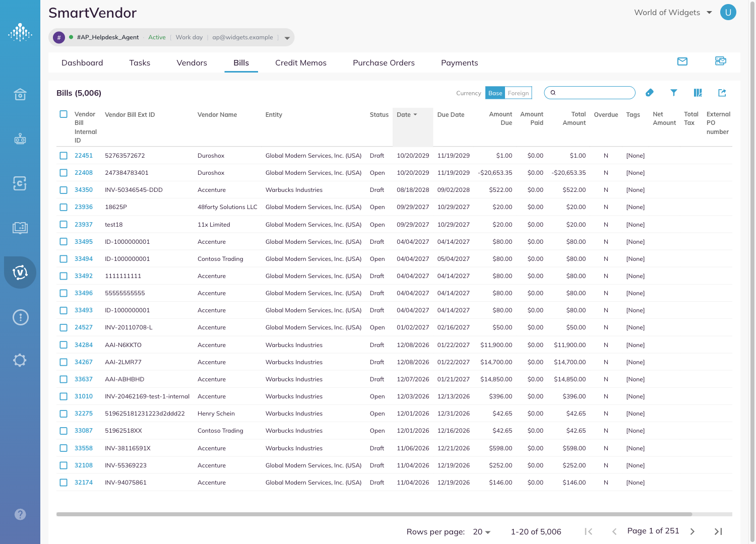
Task: Open bill 32275 link
Action: coord(84,414)
